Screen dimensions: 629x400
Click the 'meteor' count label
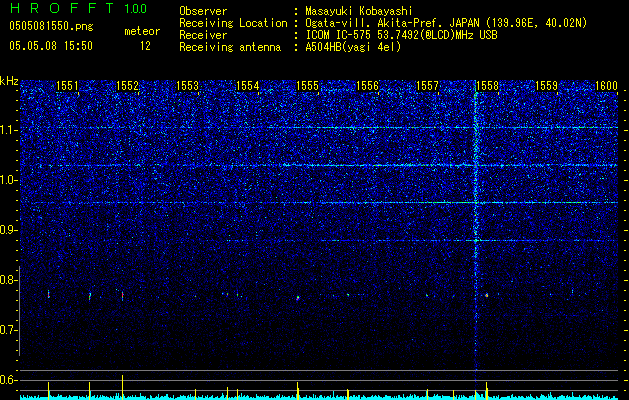pyautogui.click(x=142, y=31)
